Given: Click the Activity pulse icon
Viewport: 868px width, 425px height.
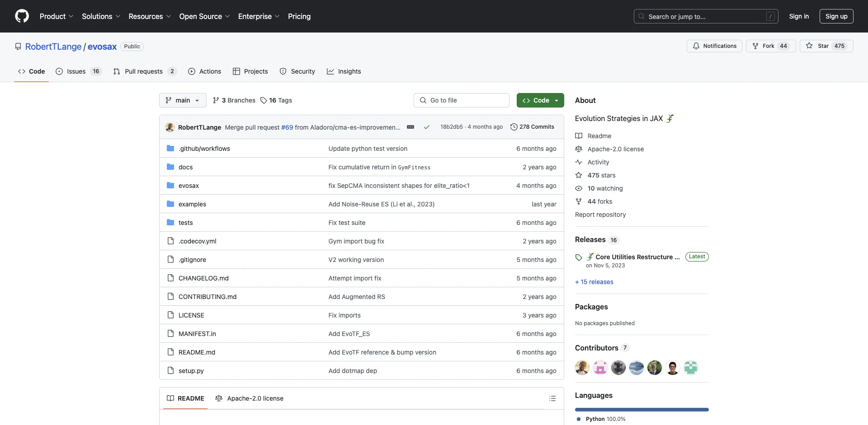Looking at the screenshot, I should 579,162.
